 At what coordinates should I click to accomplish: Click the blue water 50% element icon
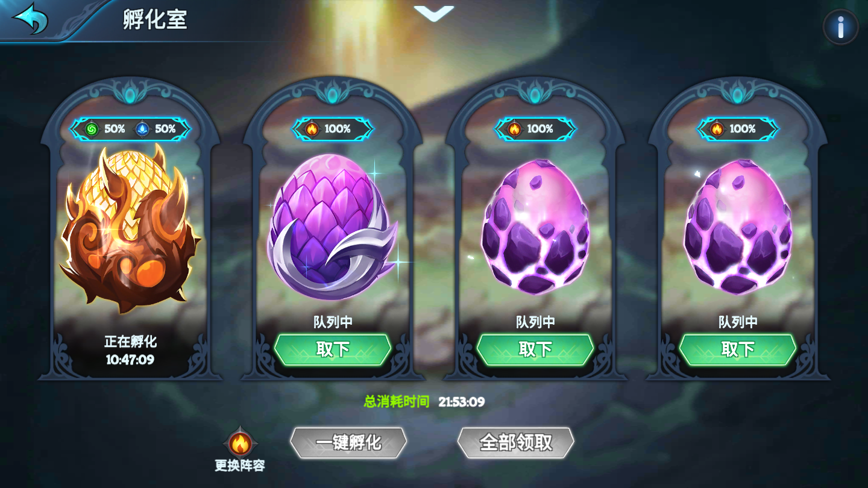point(143,129)
